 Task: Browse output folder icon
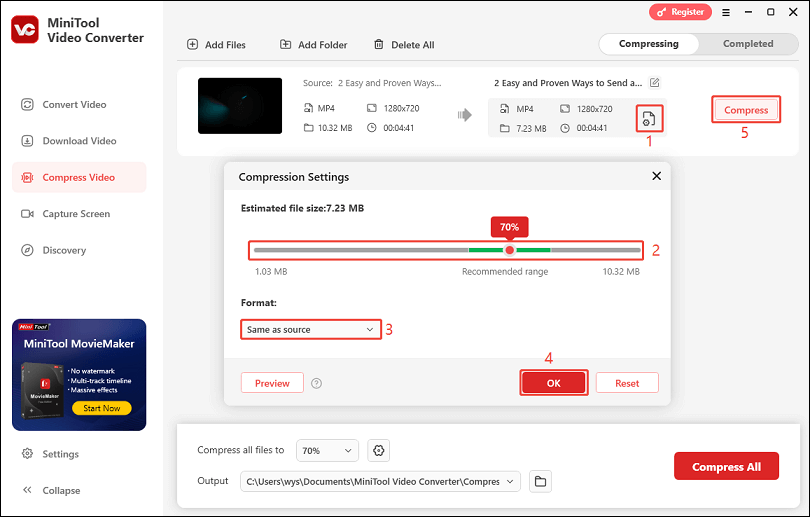540,481
